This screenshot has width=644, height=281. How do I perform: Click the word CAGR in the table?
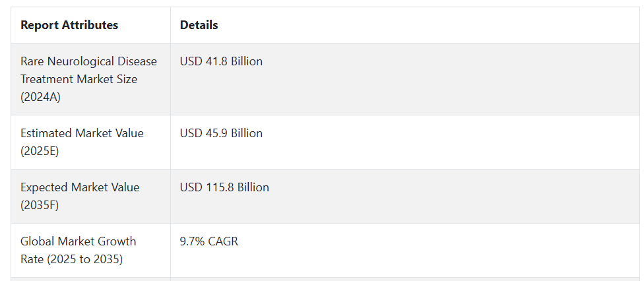(223, 241)
